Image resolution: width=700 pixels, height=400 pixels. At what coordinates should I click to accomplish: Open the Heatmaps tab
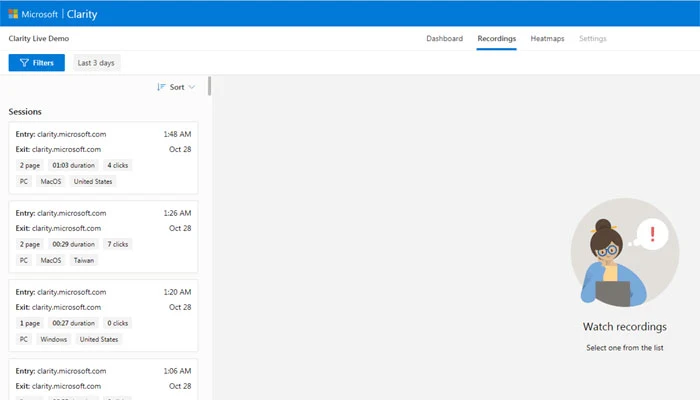pyautogui.click(x=547, y=38)
